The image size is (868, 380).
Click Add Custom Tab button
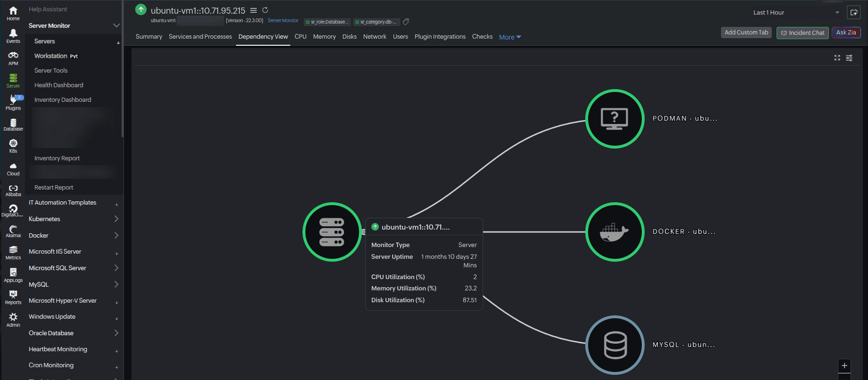tap(746, 33)
